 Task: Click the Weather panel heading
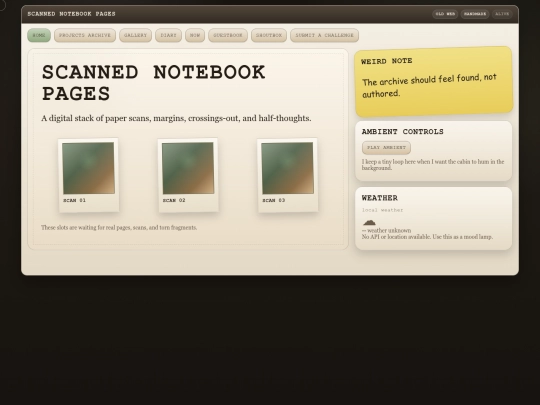(380, 198)
